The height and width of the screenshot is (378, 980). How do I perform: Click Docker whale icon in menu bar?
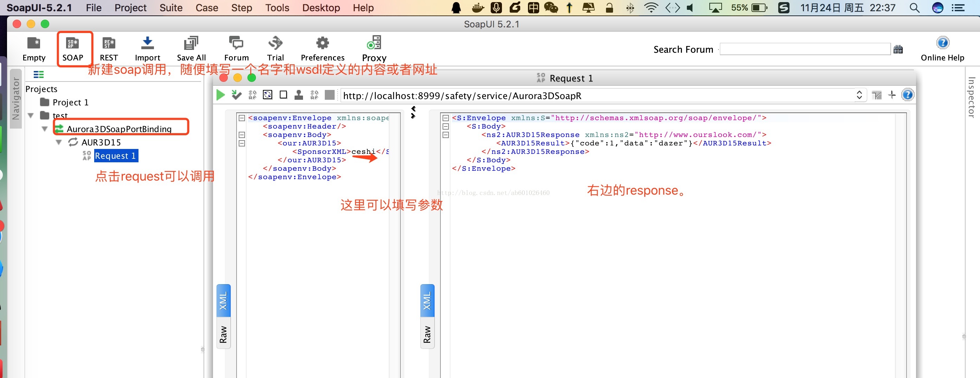(x=477, y=8)
